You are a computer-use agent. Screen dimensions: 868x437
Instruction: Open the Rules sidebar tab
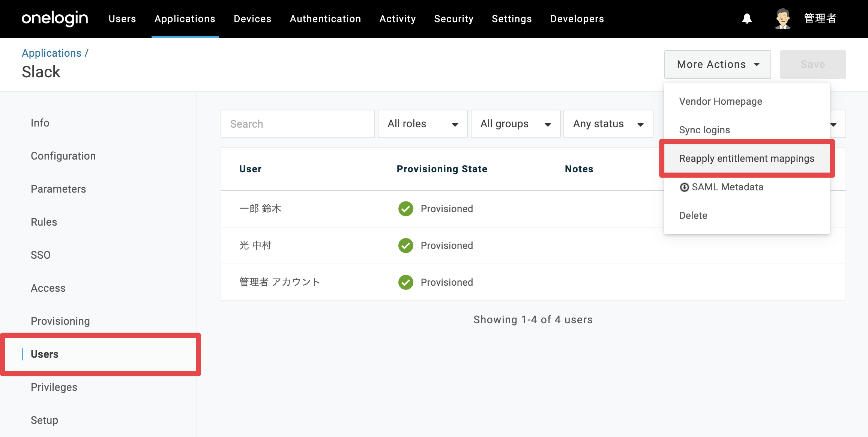click(x=44, y=222)
